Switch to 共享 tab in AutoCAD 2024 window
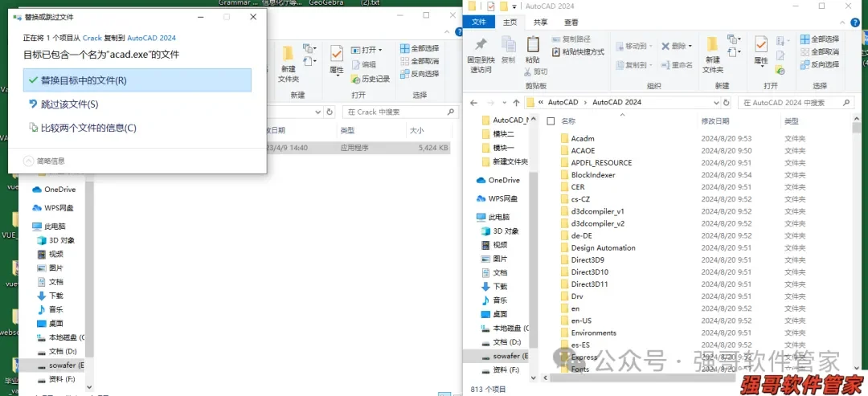 (x=540, y=22)
